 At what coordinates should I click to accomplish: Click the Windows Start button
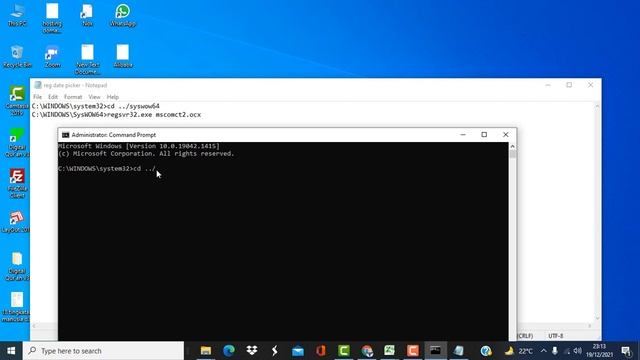coord(11,351)
